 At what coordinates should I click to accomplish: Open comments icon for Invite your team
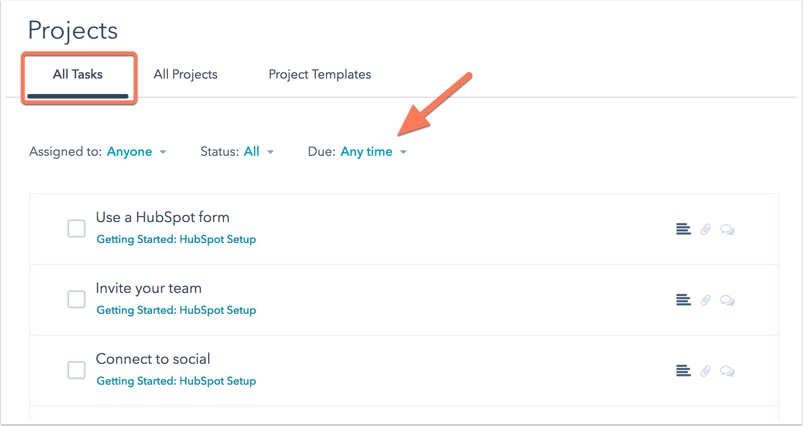click(x=727, y=300)
